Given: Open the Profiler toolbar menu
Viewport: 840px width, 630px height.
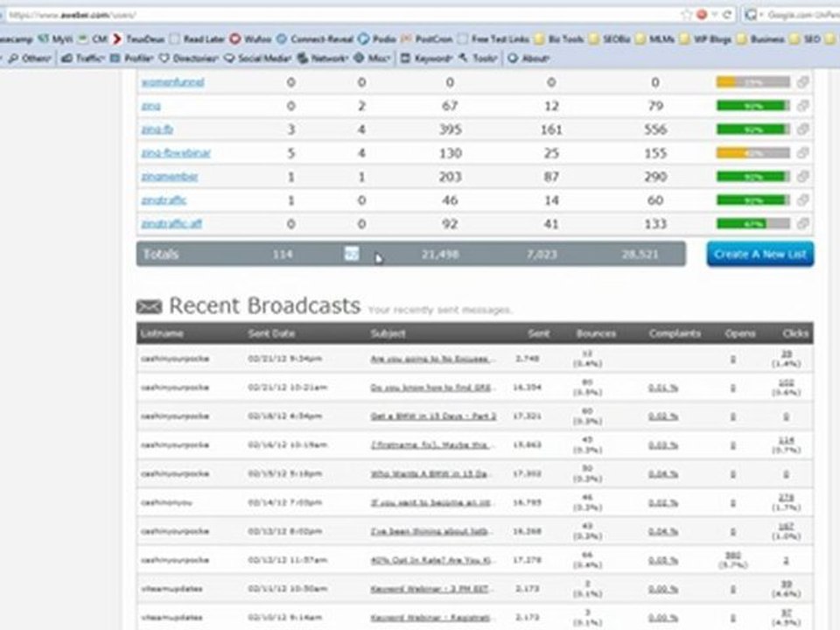Looking at the screenshot, I should tap(132, 58).
